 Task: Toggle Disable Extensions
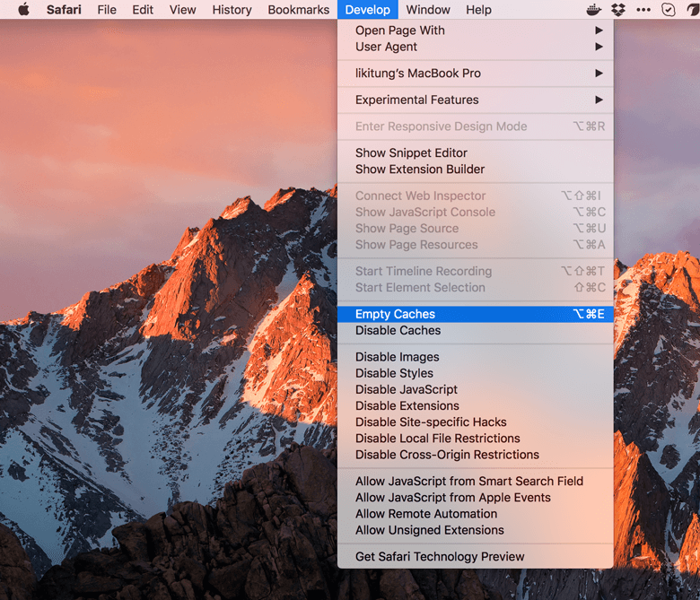pos(476,406)
